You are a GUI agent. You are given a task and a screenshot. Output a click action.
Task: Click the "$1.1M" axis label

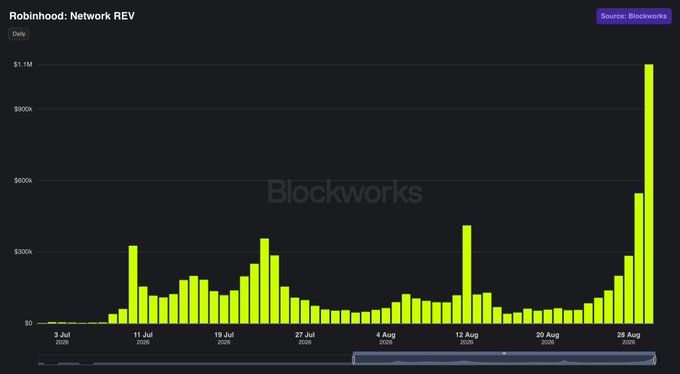pos(23,64)
